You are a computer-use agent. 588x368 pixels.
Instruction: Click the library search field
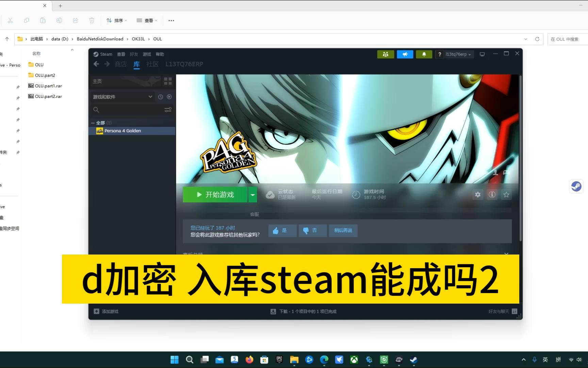[128, 110]
